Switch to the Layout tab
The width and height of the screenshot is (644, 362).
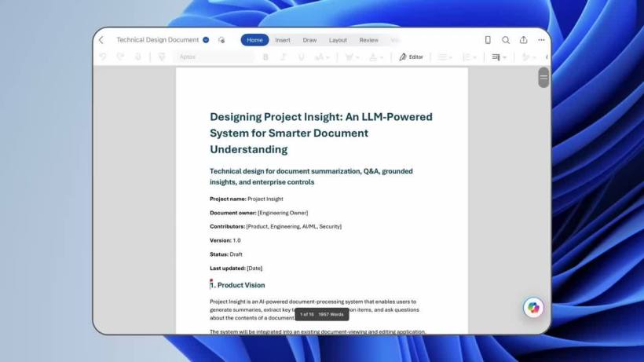tap(338, 40)
